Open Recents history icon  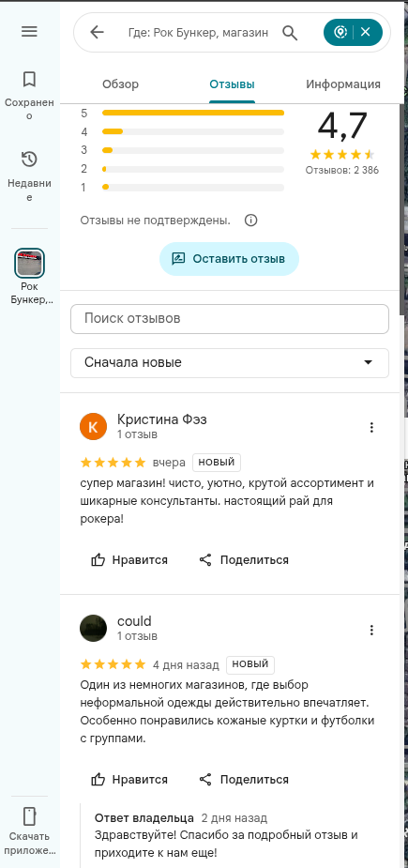tap(29, 160)
